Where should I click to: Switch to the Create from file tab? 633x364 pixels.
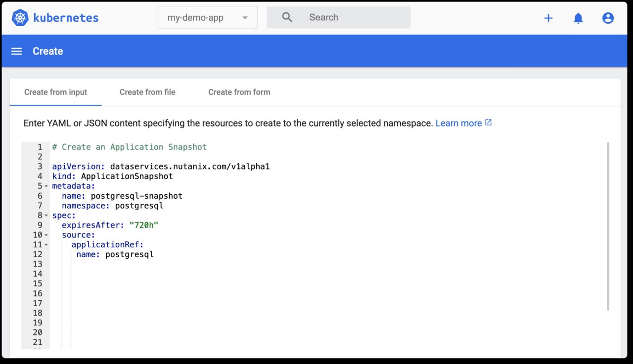(x=147, y=92)
